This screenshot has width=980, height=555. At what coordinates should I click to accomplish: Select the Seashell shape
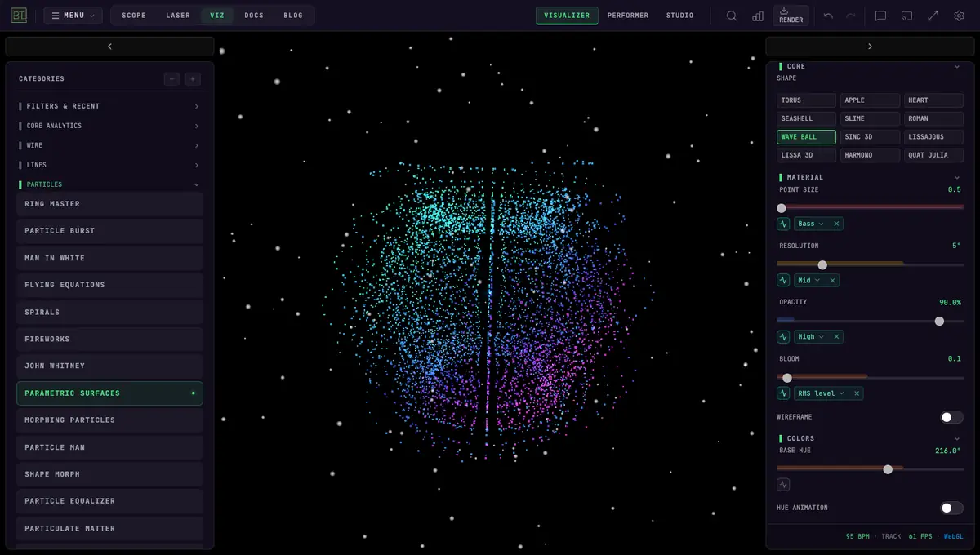pos(806,118)
